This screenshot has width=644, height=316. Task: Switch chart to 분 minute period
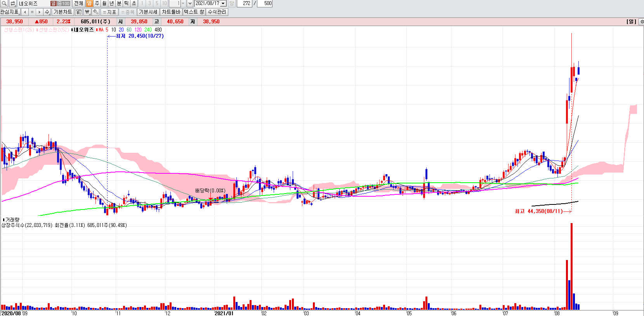tap(119, 3)
